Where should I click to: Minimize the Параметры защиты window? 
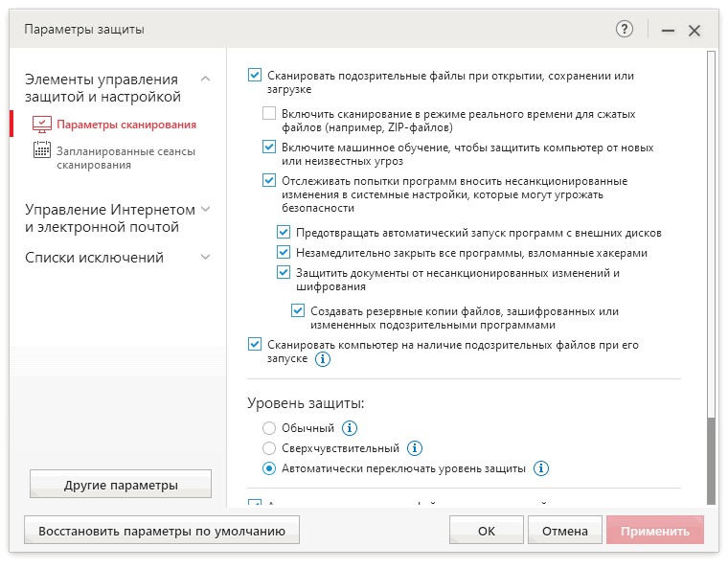click(x=668, y=31)
